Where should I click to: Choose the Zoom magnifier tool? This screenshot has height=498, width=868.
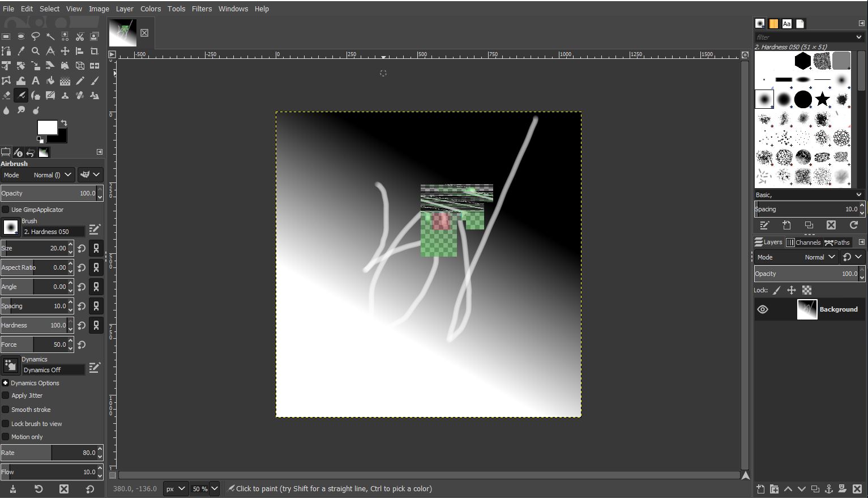click(36, 51)
